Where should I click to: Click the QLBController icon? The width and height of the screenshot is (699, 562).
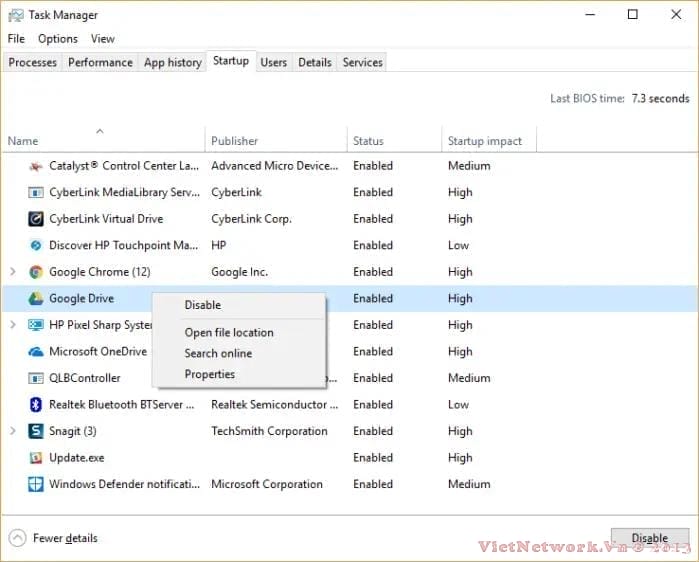pos(36,378)
